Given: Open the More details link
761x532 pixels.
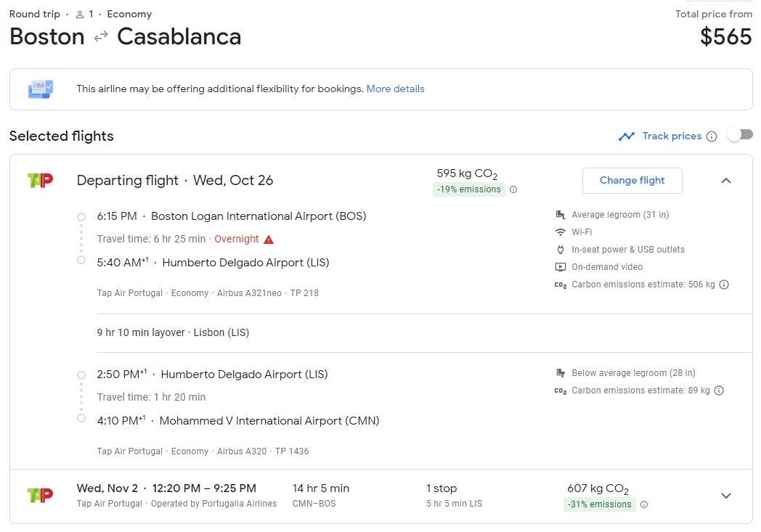Looking at the screenshot, I should [395, 89].
